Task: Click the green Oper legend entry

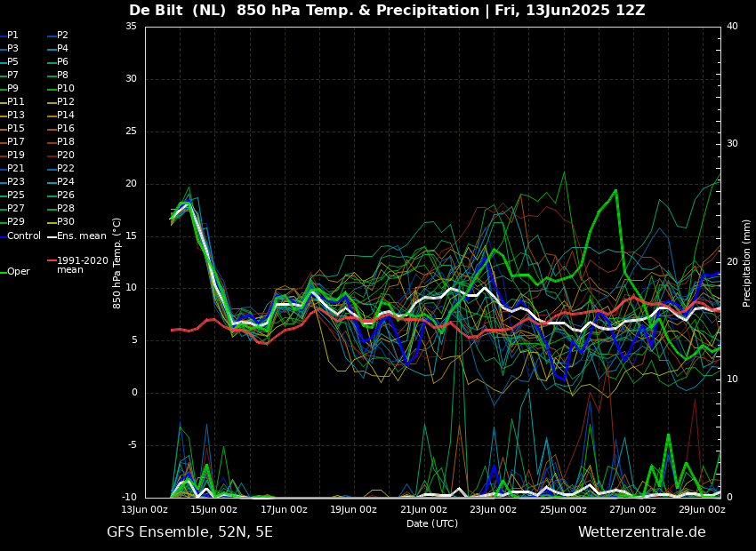Action: coord(18,272)
